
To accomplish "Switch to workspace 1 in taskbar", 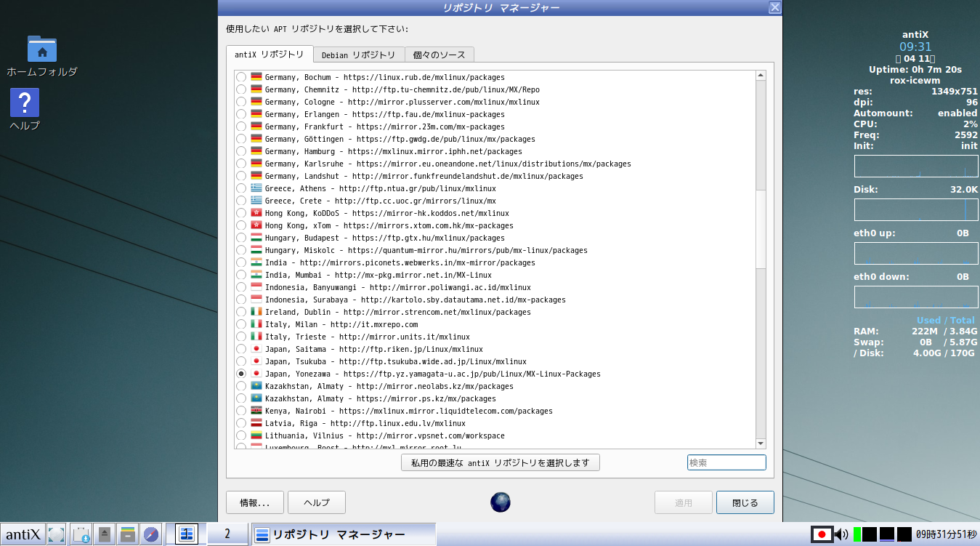I will (187, 534).
